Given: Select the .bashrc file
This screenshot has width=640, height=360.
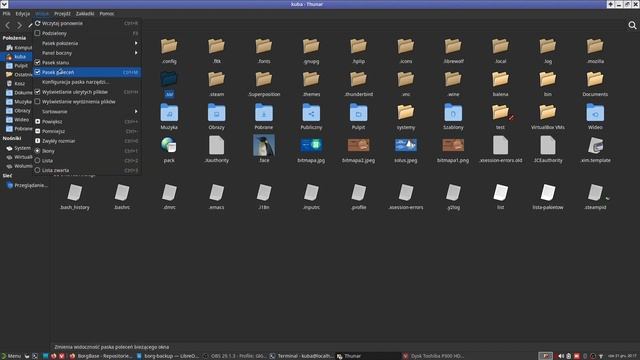Looking at the screenshot, I should point(122,197).
